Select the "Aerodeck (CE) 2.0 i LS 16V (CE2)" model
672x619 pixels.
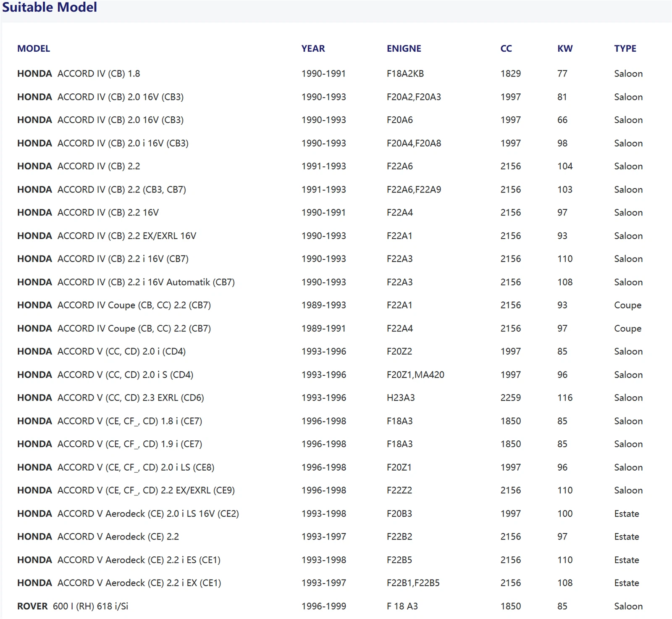[172, 514]
